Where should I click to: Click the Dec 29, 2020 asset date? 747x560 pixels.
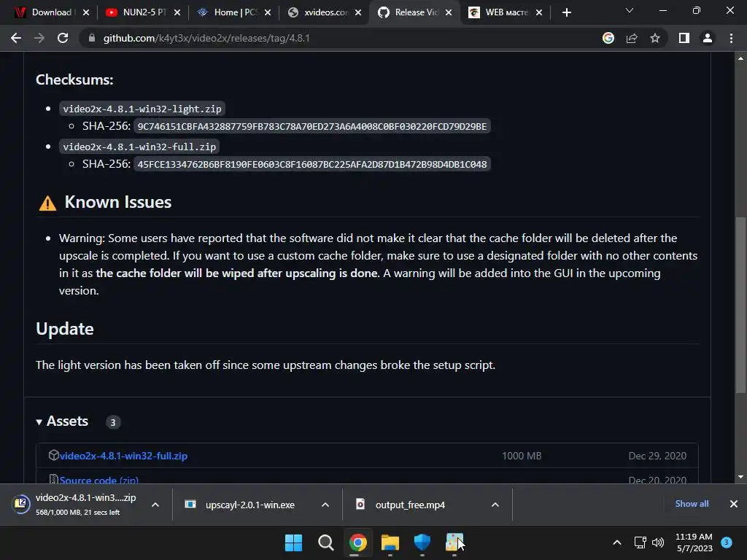(x=657, y=456)
